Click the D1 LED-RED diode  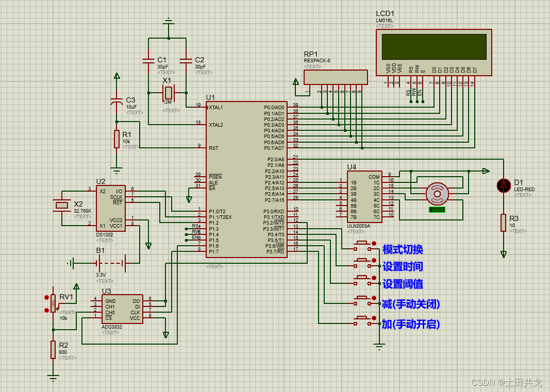pyautogui.click(x=504, y=185)
